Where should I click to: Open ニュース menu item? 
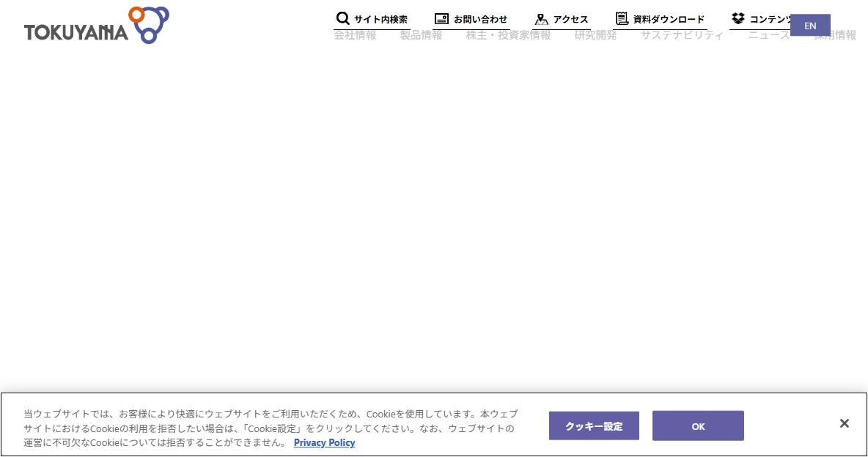[769, 35]
